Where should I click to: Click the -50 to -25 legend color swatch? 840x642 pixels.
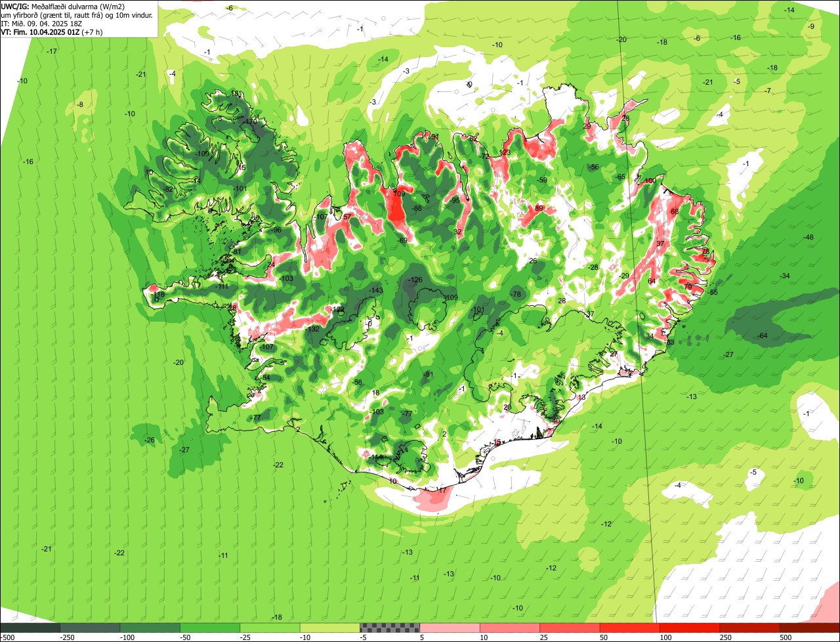[x=210, y=628]
